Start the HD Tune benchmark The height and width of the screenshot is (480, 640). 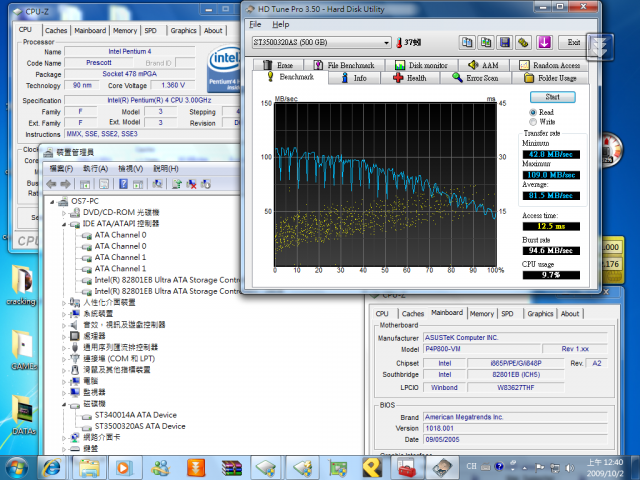552,97
